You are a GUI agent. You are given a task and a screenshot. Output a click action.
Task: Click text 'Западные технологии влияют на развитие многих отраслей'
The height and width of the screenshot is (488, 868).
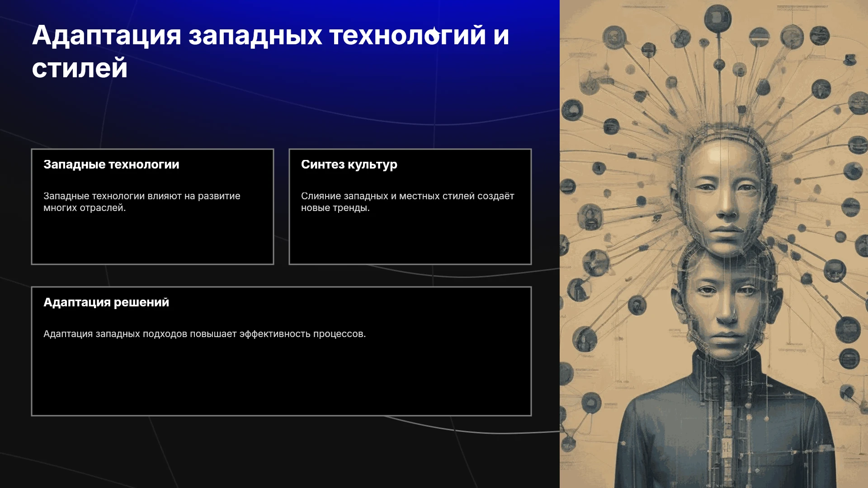[x=142, y=202]
